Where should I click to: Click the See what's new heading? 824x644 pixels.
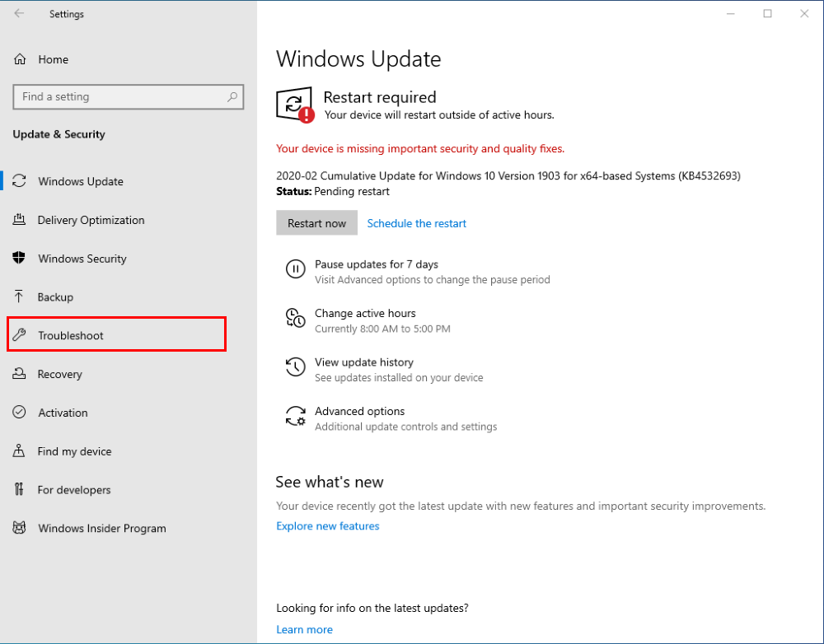[x=330, y=482]
